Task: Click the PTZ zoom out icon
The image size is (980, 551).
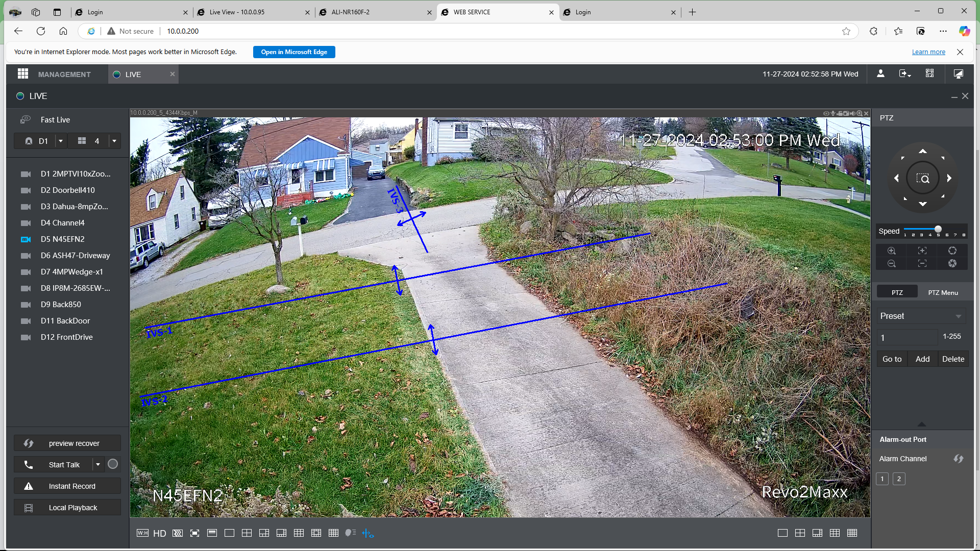Action: click(891, 263)
